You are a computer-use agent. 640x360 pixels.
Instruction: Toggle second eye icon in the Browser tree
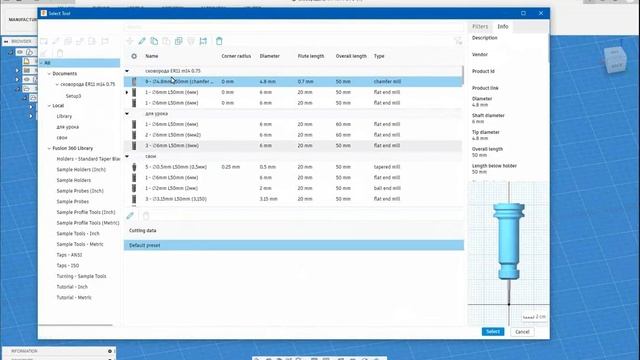27,79
